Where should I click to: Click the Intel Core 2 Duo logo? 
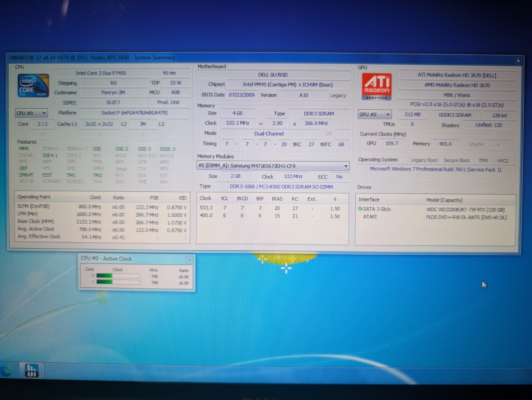coord(33,85)
